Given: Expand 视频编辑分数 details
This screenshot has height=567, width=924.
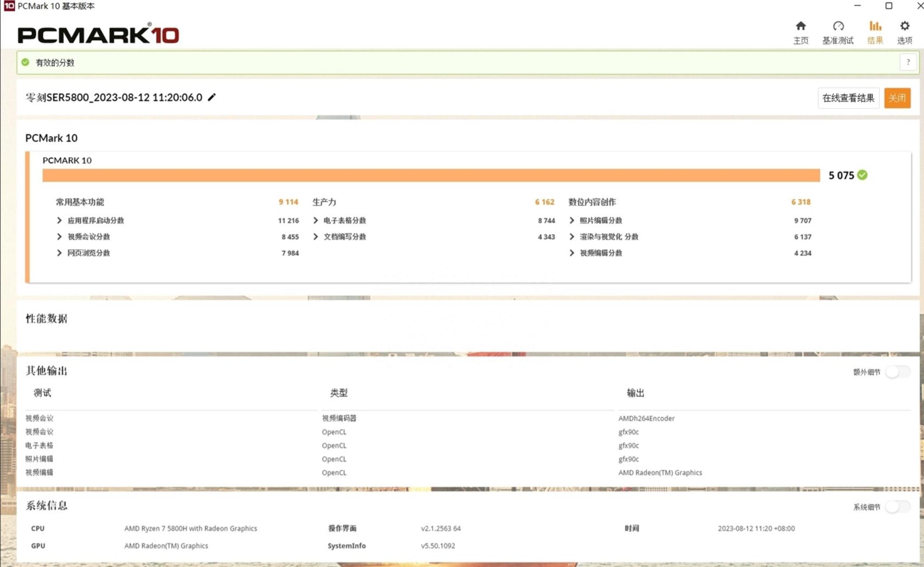Looking at the screenshot, I should (x=572, y=253).
